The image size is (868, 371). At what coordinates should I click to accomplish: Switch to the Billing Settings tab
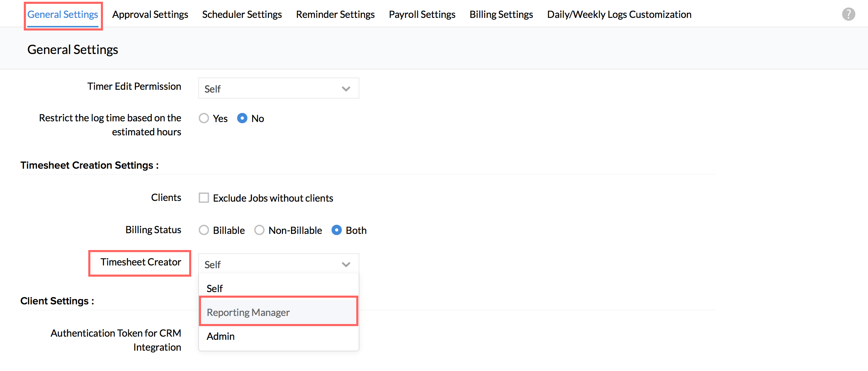[x=501, y=14]
